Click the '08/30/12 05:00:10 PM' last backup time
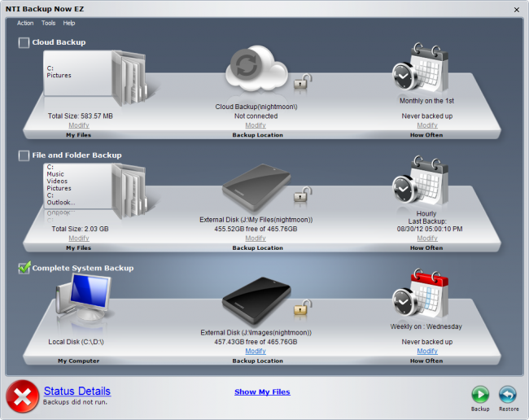This screenshot has width=529, height=420. pyautogui.click(x=430, y=229)
